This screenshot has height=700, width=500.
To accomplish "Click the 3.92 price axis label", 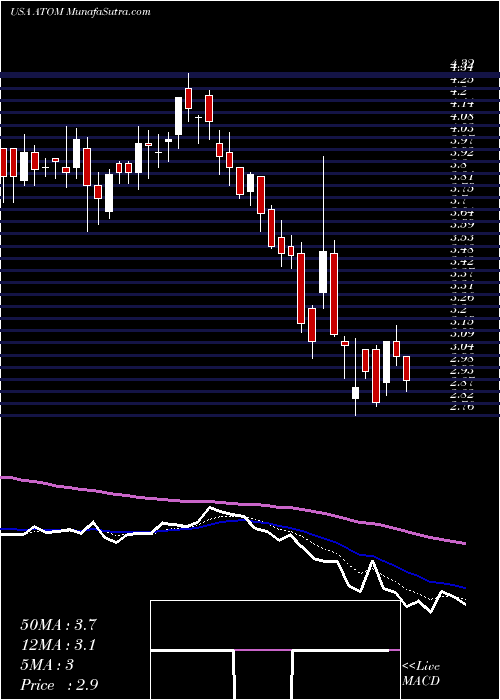I will point(461,152).
